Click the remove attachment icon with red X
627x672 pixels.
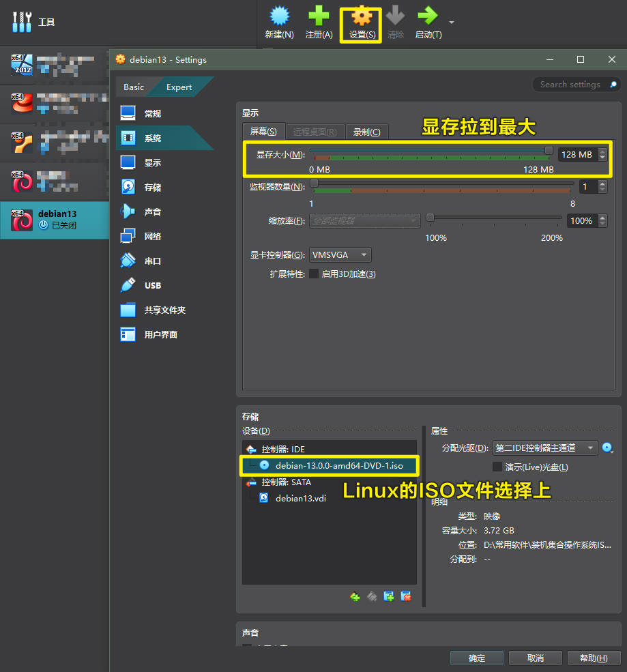406,596
